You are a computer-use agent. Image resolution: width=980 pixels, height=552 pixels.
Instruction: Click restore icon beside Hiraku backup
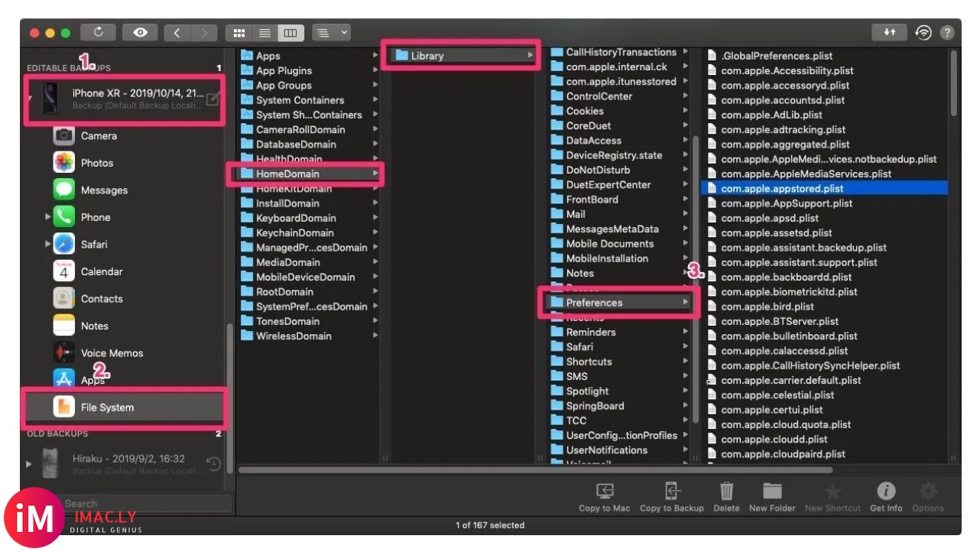point(214,463)
